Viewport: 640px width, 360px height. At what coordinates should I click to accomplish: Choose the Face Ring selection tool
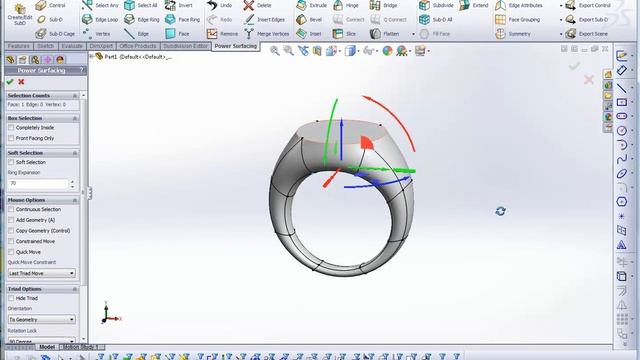click(x=182, y=20)
